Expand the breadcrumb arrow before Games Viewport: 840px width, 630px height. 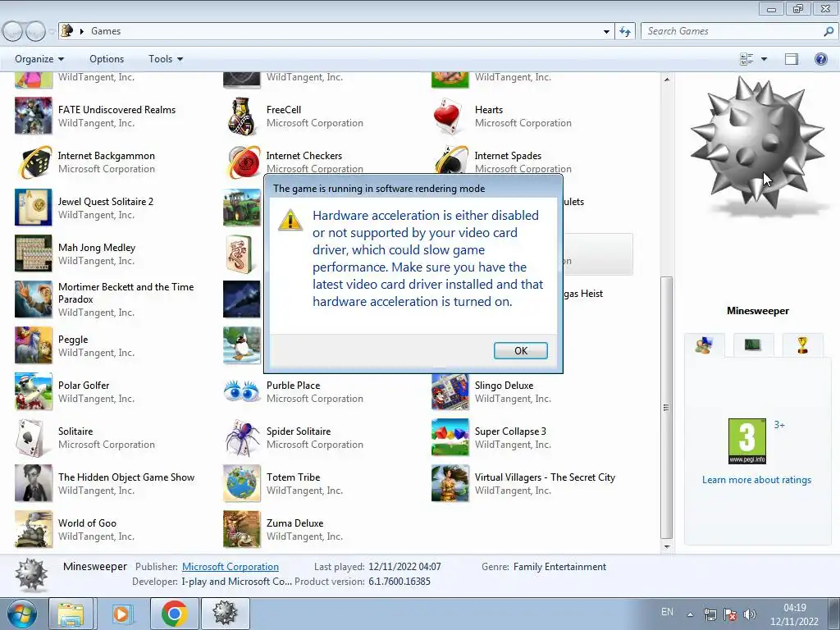click(81, 31)
